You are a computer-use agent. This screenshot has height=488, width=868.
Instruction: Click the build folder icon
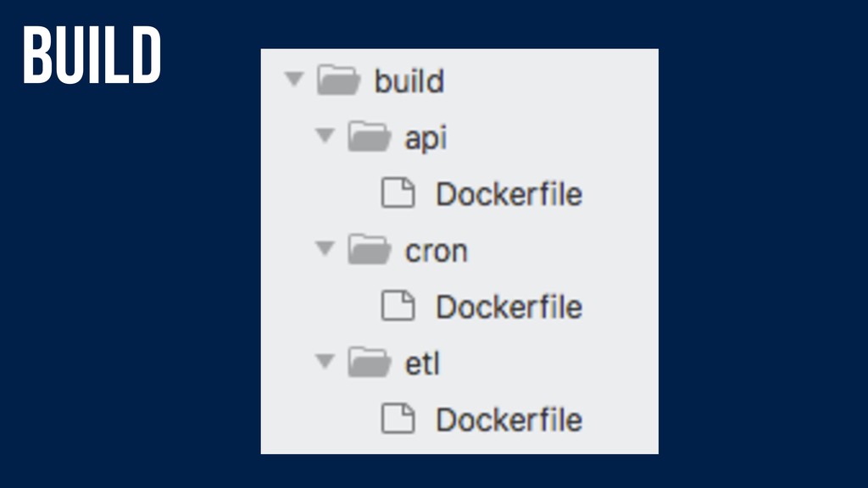(338, 80)
